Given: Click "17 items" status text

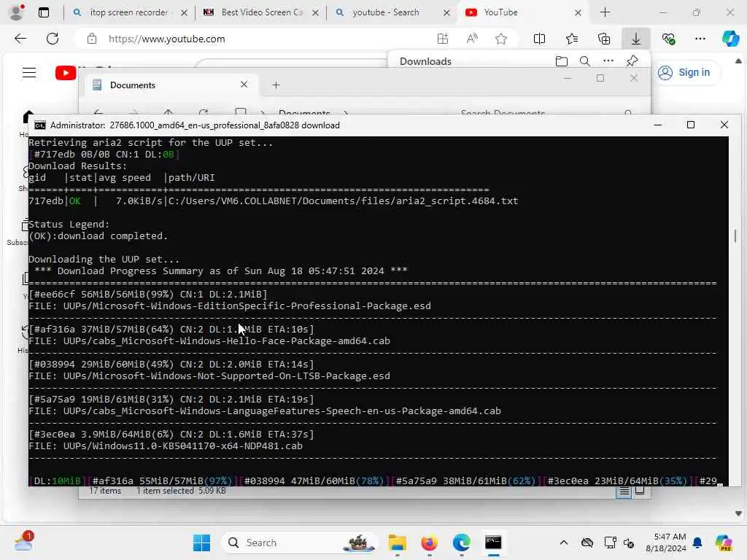Looking at the screenshot, I should coord(105,491).
